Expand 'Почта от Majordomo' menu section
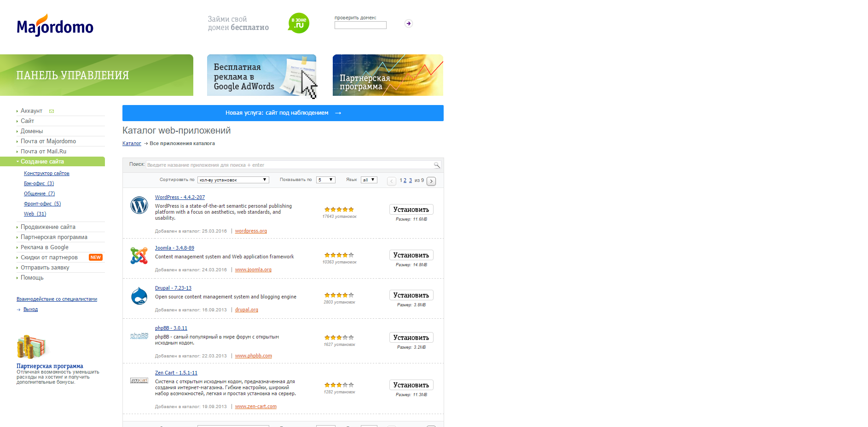The width and height of the screenshot is (868, 427). [x=48, y=141]
